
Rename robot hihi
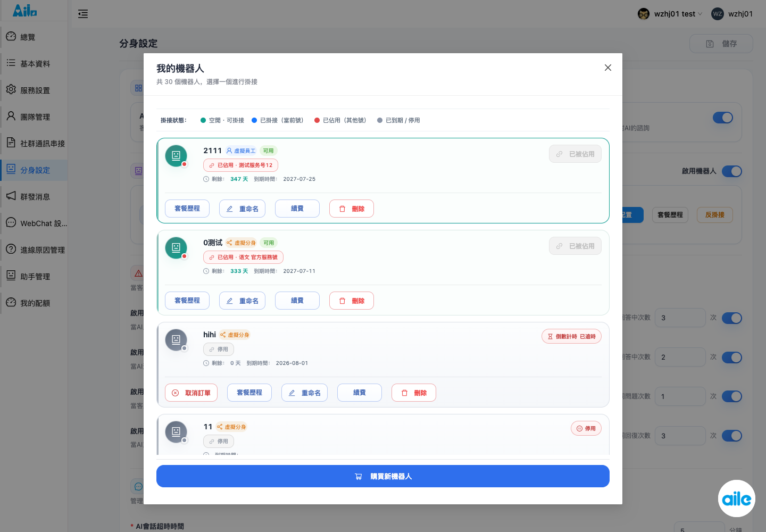click(x=304, y=393)
